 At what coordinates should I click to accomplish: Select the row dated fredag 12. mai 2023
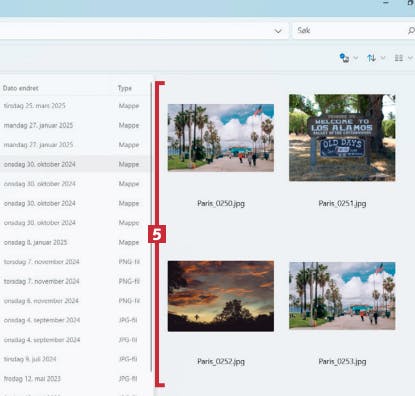[75, 379]
